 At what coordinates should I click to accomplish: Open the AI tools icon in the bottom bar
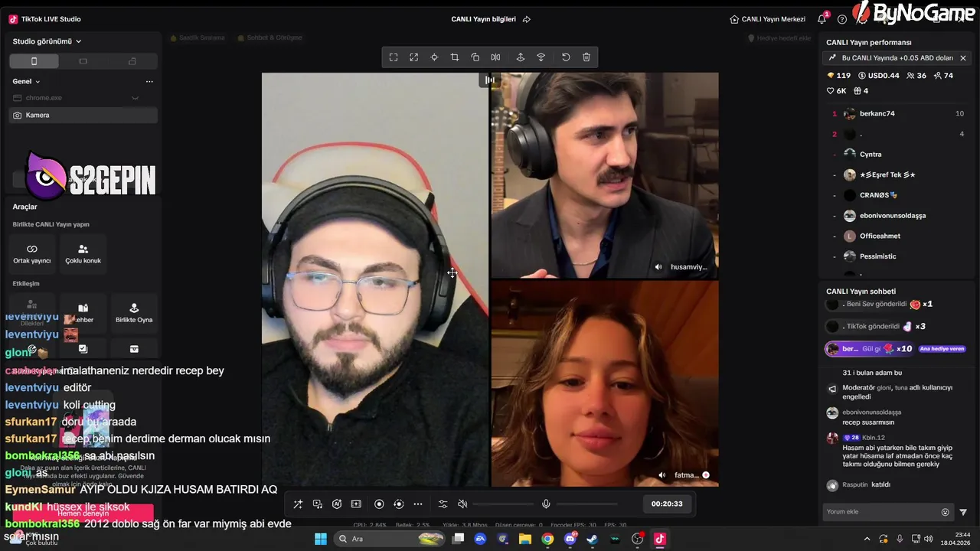pos(337,504)
